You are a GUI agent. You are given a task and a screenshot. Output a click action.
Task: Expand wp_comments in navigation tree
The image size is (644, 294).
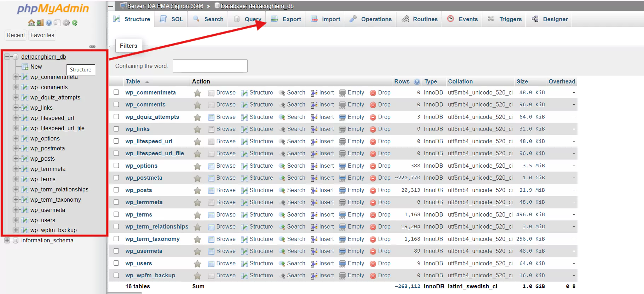pos(16,87)
